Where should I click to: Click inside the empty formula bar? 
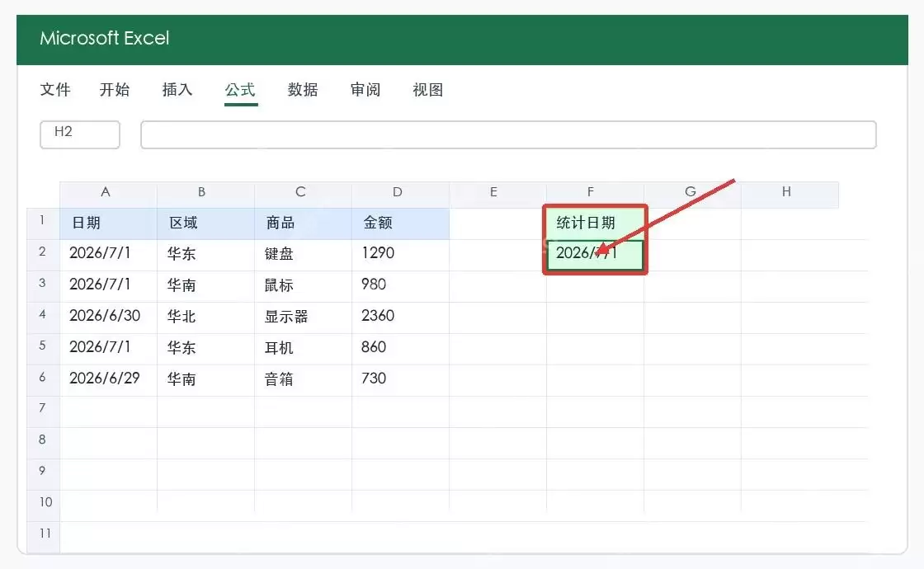(508, 134)
